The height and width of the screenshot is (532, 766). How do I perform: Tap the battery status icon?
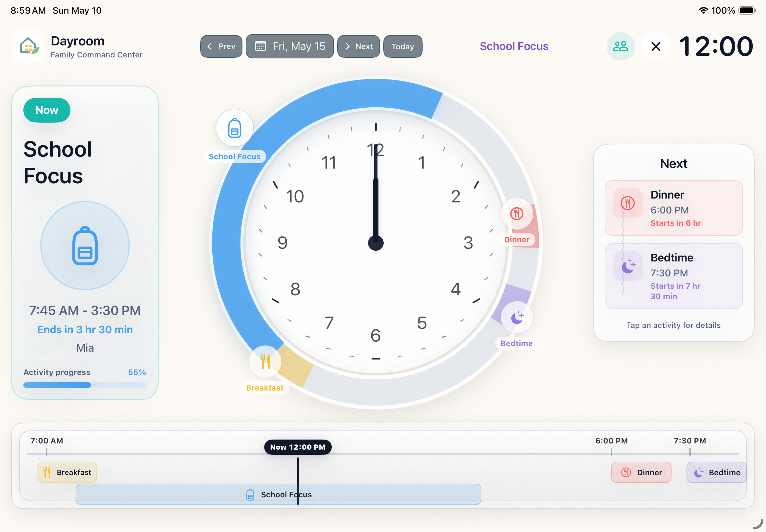747,10
